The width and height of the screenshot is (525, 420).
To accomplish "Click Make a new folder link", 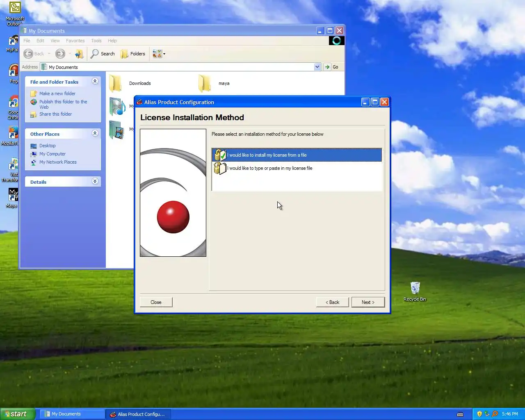I will [x=57, y=94].
